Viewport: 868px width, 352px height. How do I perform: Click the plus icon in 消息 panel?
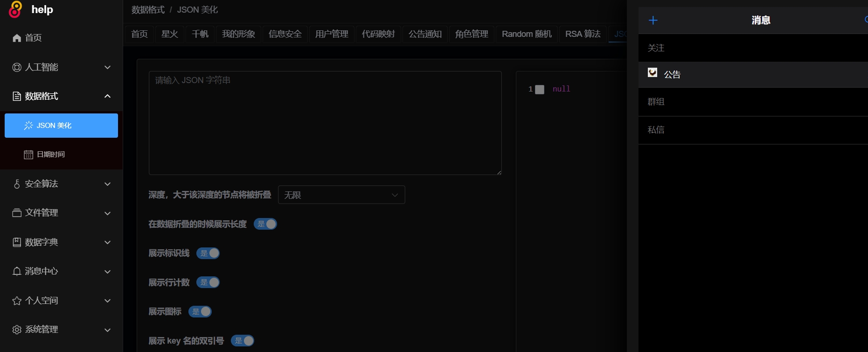653,20
